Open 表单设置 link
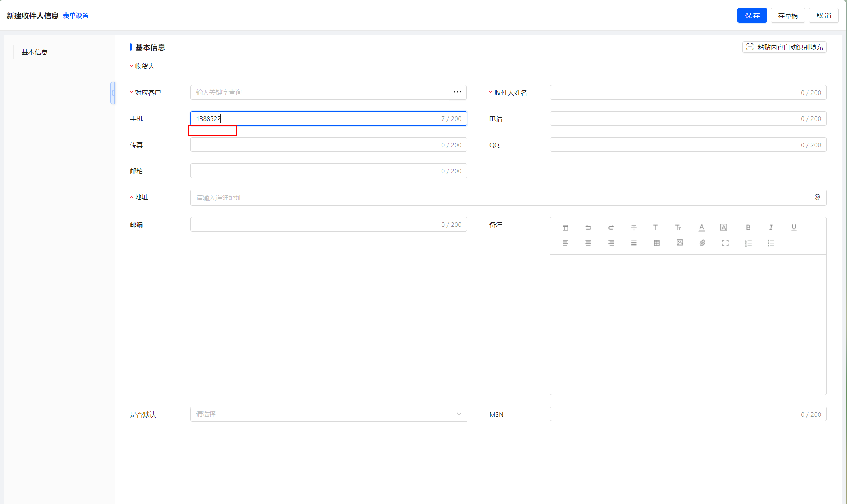The image size is (847, 504). coord(76,15)
